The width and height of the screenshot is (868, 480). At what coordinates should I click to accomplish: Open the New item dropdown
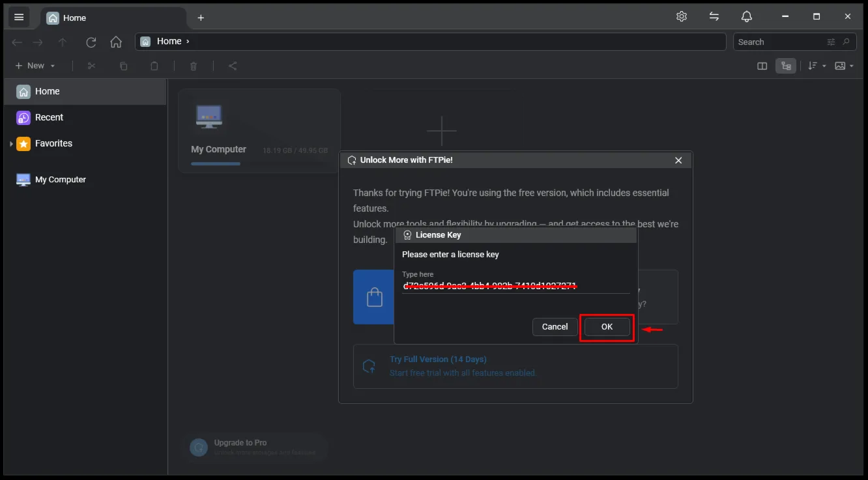[x=35, y=66]
